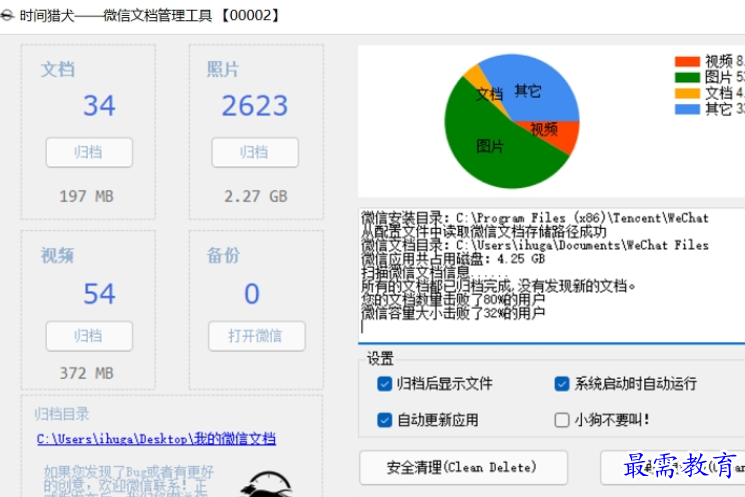Open the archive directory link 我的微信文档

tap(156, 438)
